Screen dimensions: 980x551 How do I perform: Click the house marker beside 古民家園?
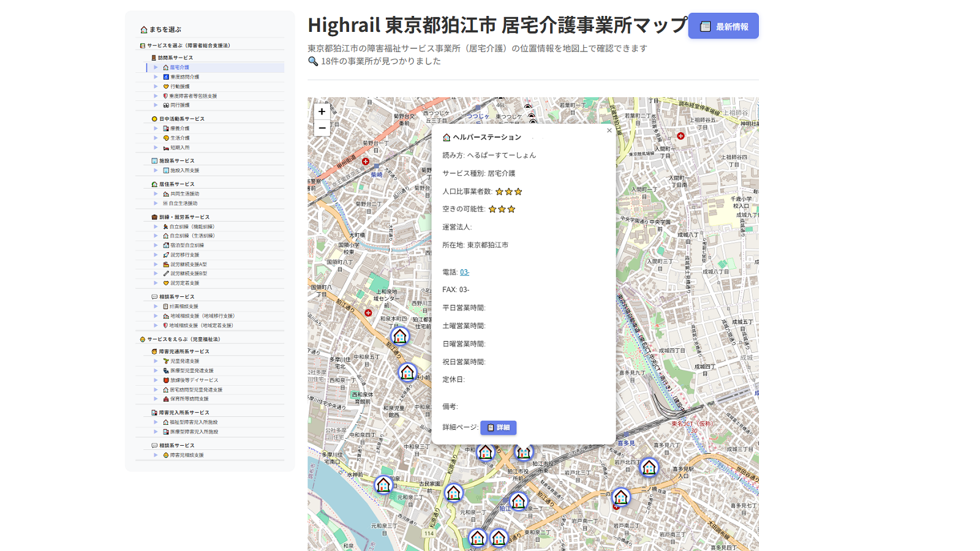pyautogui.click(x=454, y=493)
